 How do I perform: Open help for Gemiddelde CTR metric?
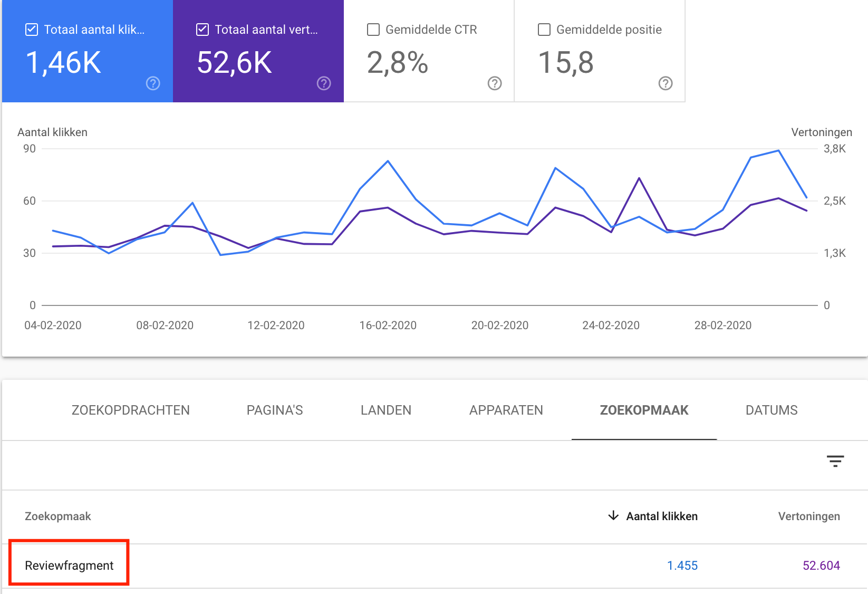pyautogui.click(x=494, y=83)
